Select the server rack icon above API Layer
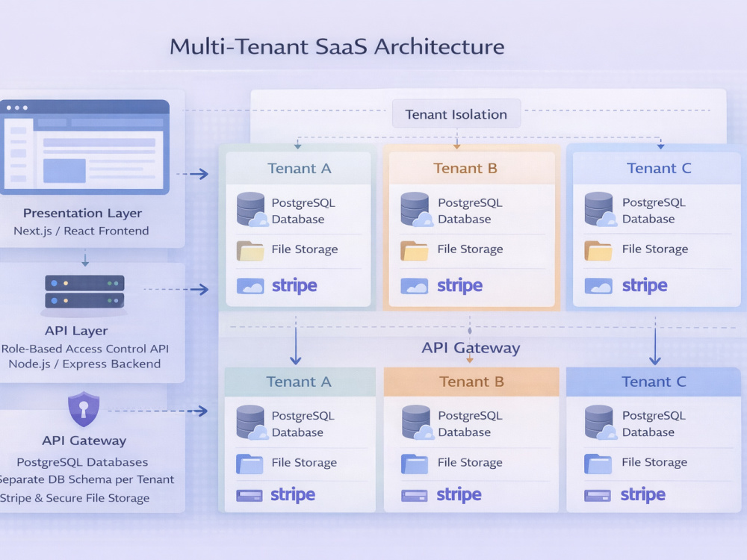The width and height of the screenshot is (747, 560). tap(85, 292)
